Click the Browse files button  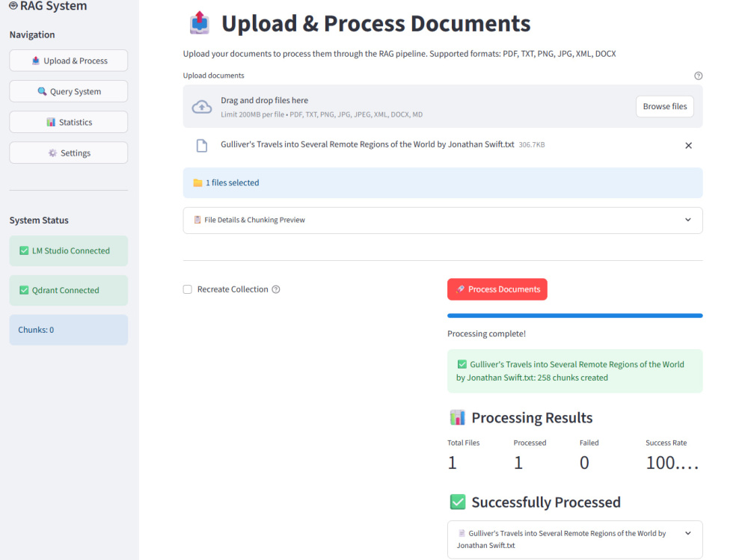[664, 106]
